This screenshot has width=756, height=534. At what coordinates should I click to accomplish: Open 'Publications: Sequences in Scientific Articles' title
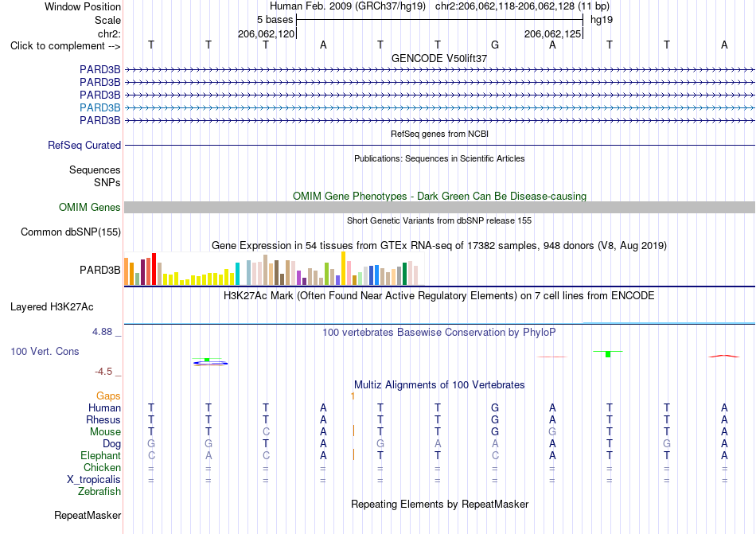coord(439,158)
